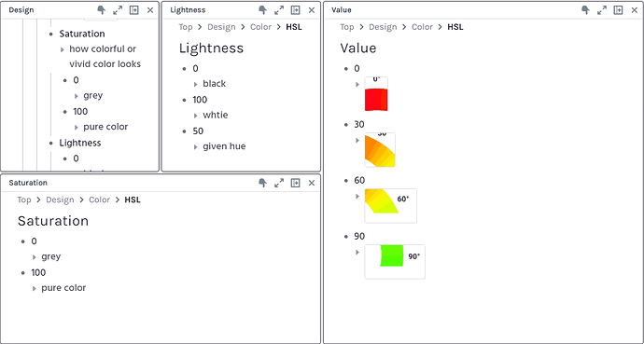Open the green 90° hue image
This screenshot has width=644, height=344.
click(395, 262)
